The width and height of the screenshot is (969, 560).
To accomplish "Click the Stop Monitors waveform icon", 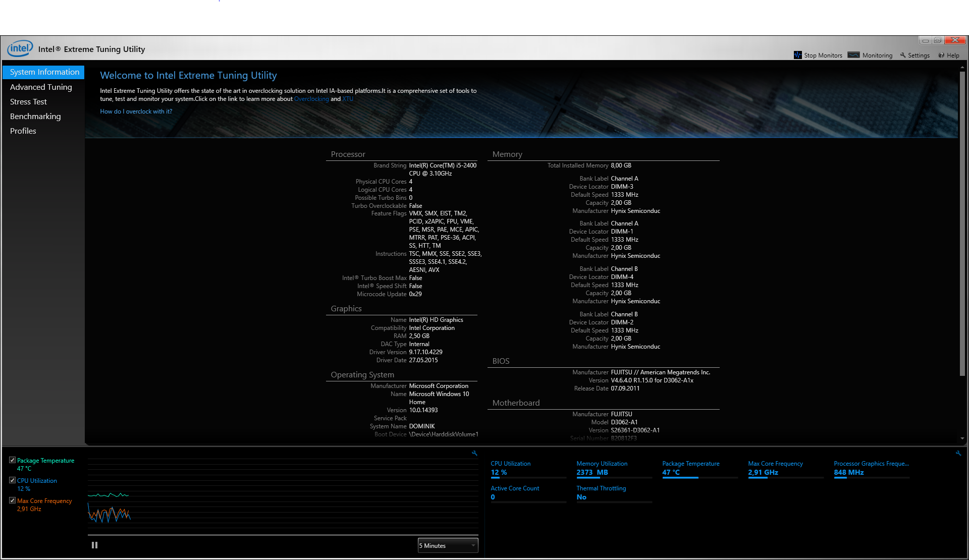I will pos(797,55).
